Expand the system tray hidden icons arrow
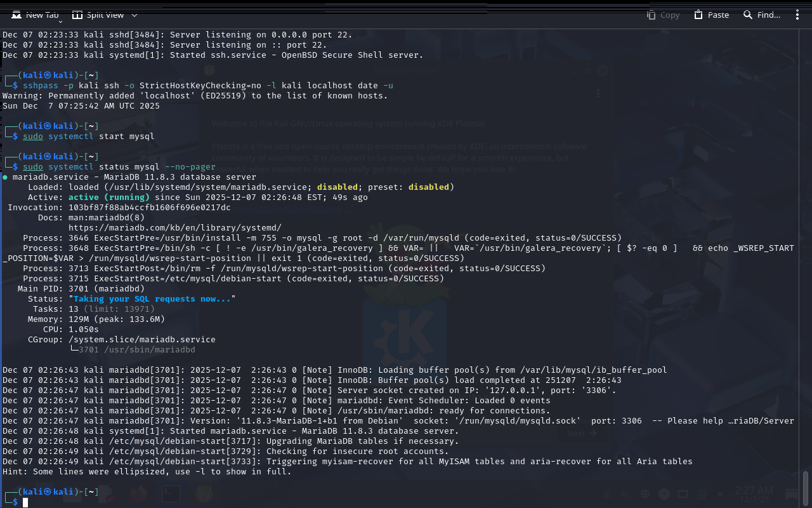 coord(719,494)
